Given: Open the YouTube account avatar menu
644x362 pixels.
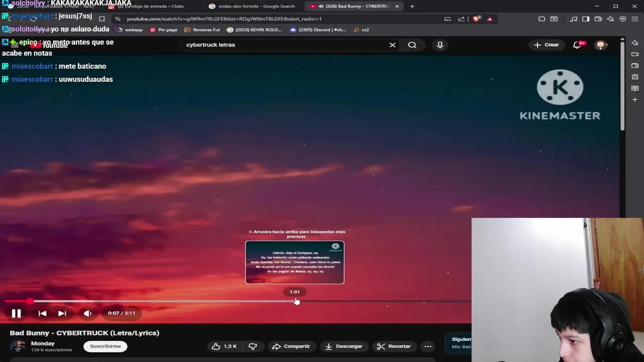Looking at the screenshot, I should pyautogui.click(x=601, y=45).
